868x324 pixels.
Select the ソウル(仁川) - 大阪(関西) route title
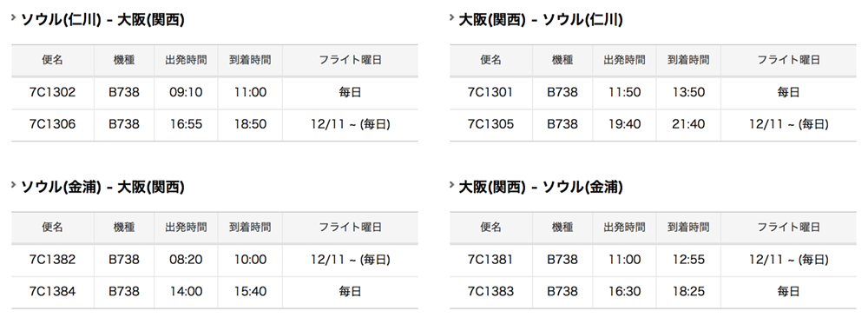point(102,20)
